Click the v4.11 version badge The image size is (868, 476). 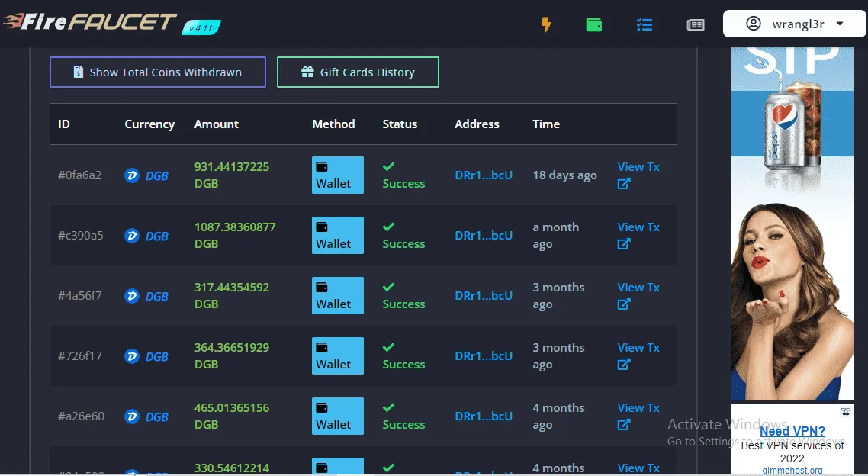201,27
